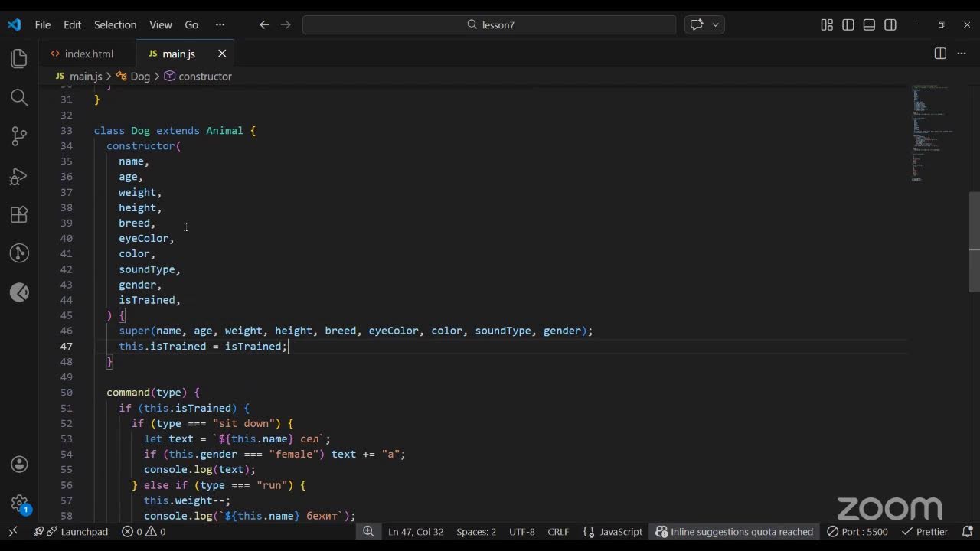Toggle the secondary side bar
Image resolution: width=980 pixels, height=551 pixels.
[890, 24]
